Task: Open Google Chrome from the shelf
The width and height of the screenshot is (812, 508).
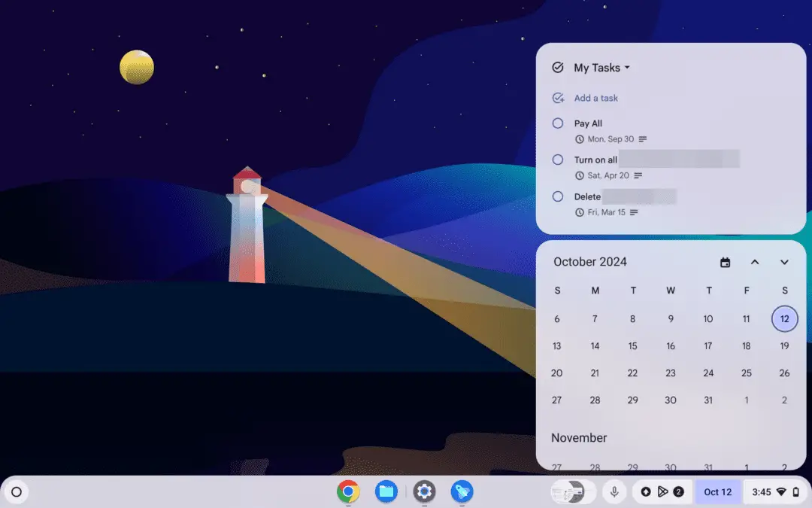Action: tap(347, 491)
